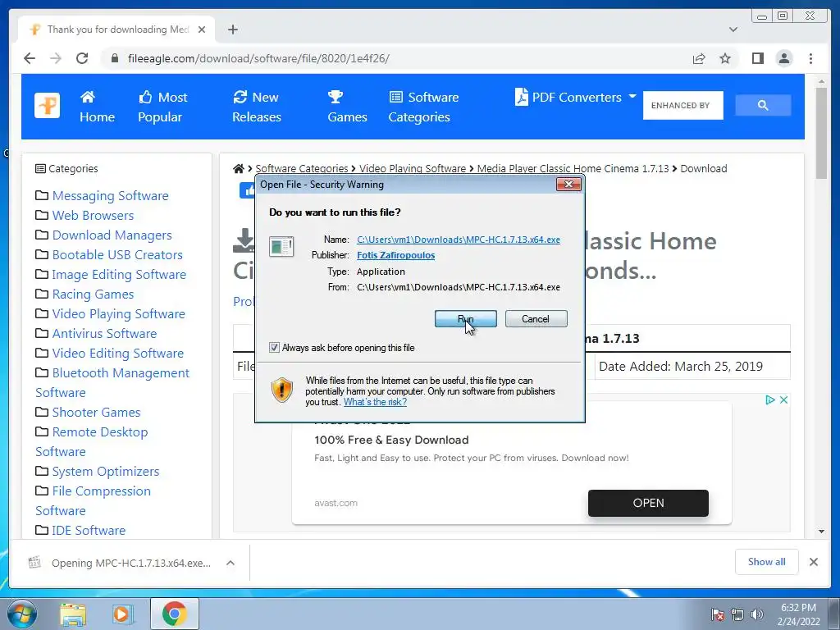
Task: Click the Chrome taskbar icon
Action: pos(174,614)
